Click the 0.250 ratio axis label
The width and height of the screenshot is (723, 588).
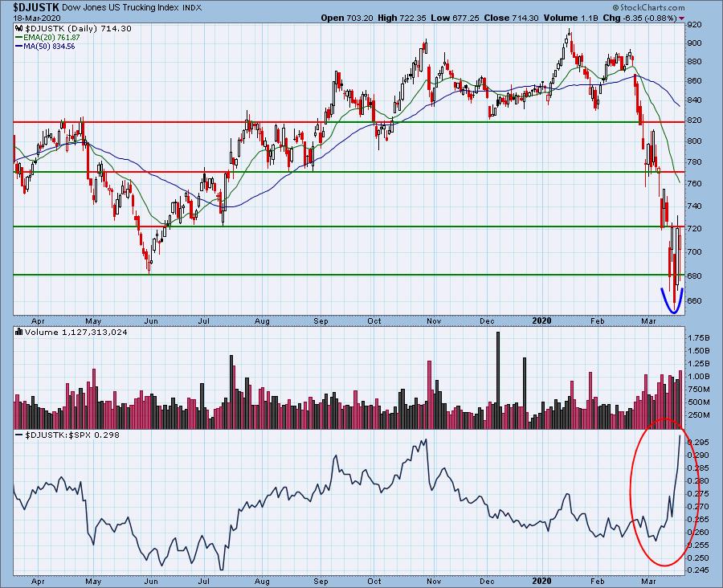point(697,557)
